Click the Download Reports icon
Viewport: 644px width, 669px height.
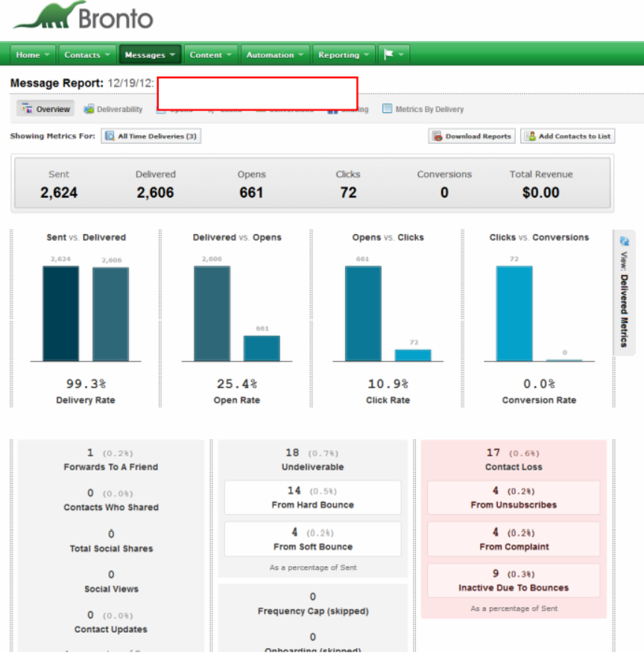pos(437,136)
